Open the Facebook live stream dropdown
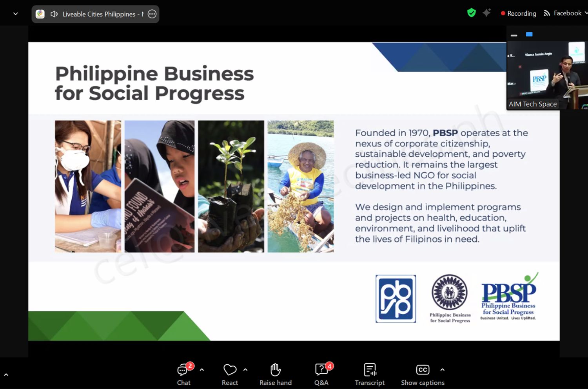 (x=586, y=13)
